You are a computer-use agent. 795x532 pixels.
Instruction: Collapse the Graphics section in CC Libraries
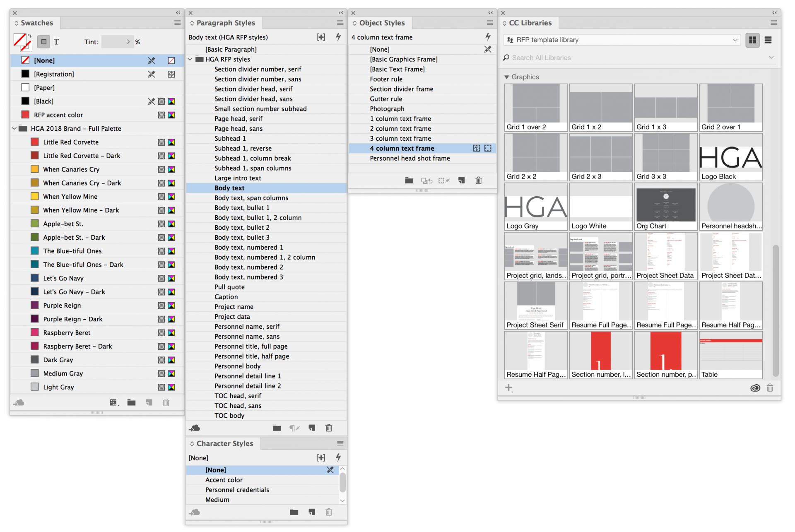click(506, 77)
